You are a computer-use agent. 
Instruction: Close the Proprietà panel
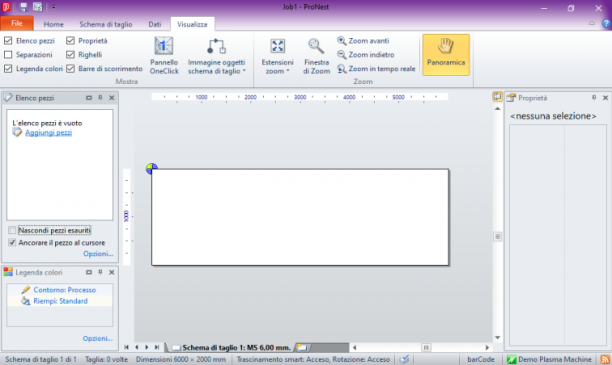(x=605, y=98)
